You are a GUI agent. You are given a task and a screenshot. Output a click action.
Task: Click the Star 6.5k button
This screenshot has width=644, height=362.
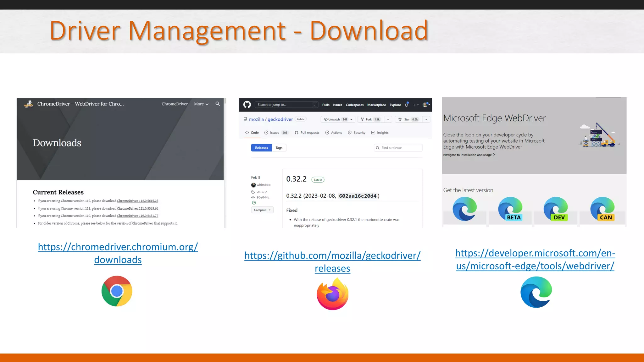pos(409,119)
